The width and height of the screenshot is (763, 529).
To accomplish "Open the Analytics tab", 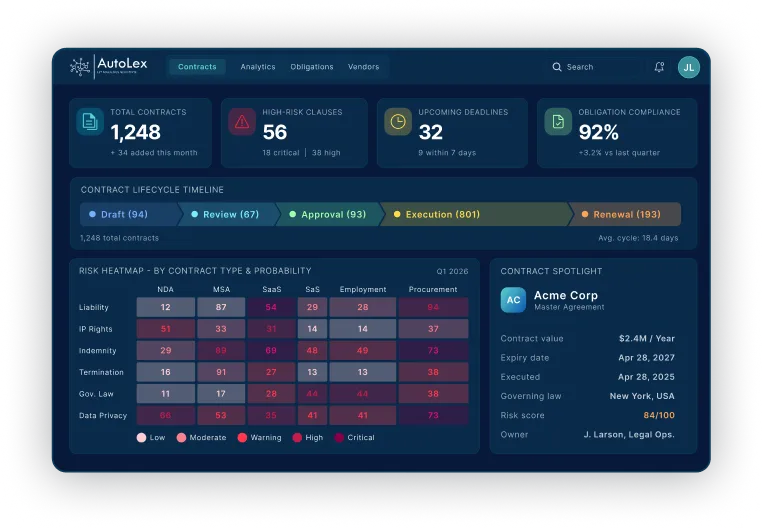I will [x=258, y=67].
